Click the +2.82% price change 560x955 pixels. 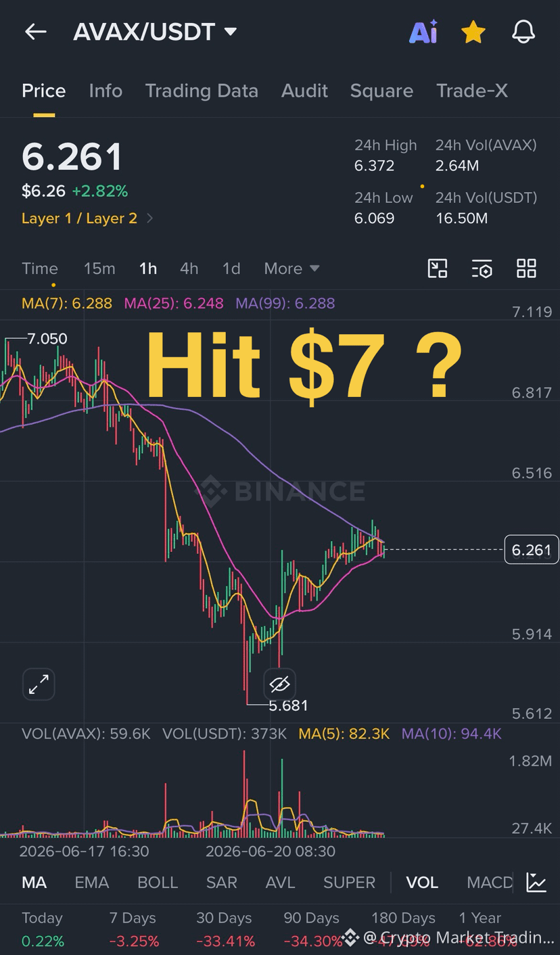point(100,191)
